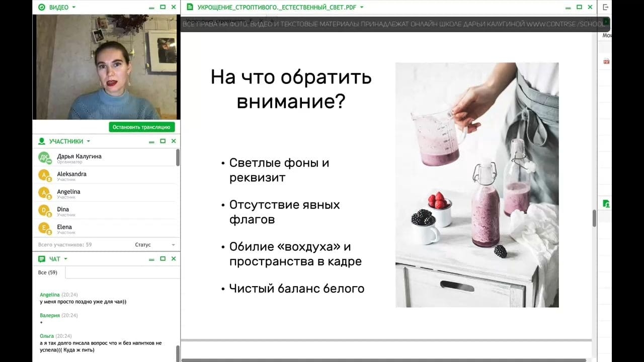This screenshot has height=362, width=644.
Task: Click the exit icon in the right panel
Action: (606, 7)
